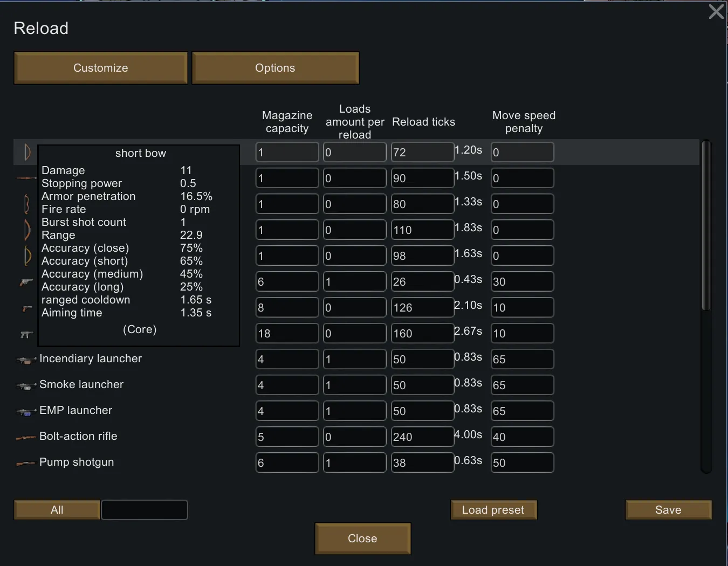Open the Load preset menu
Image resolution: width=728 pixels, height=566 pixels.
493,510
